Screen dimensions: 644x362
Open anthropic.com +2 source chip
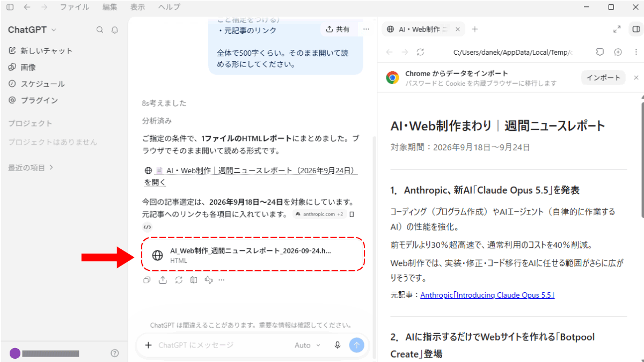click(x=319, y=214)
